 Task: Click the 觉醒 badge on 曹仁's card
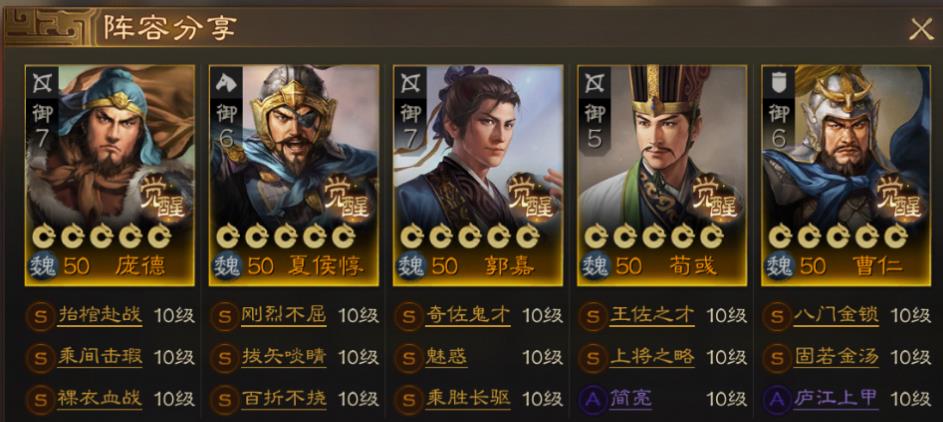[x=900, y=197]
